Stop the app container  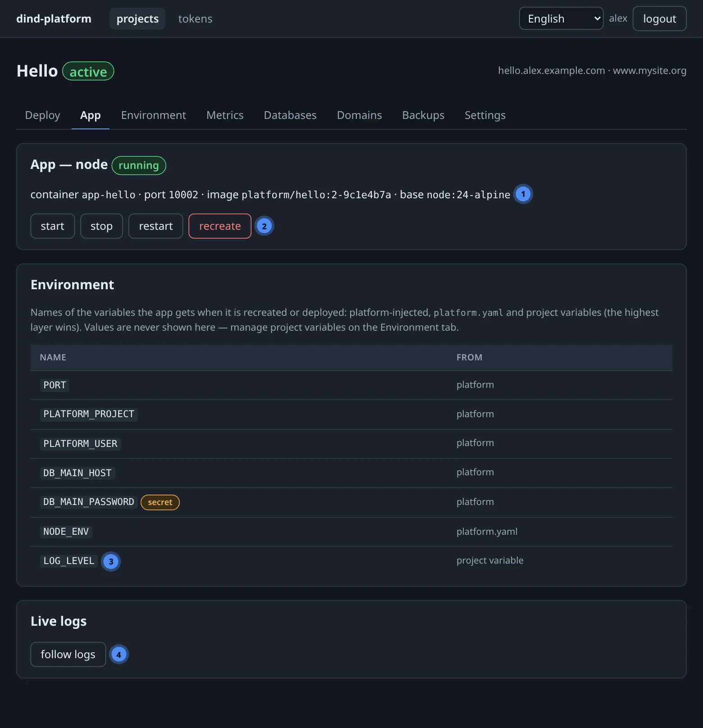pyautogui.click(x=101, y=226)
